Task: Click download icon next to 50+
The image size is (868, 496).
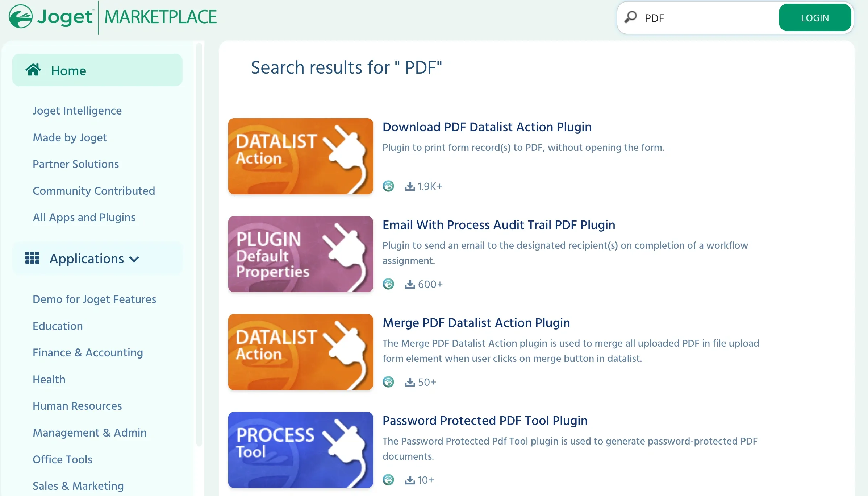Action: coord(410,382)
